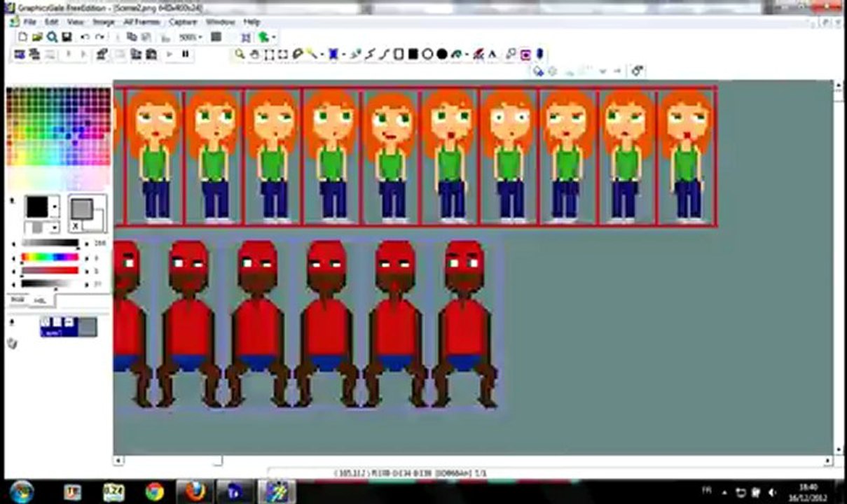This screenshot has height=504, width=847.
Task: Go to the previous frame arrow
Action: point(69,54)
